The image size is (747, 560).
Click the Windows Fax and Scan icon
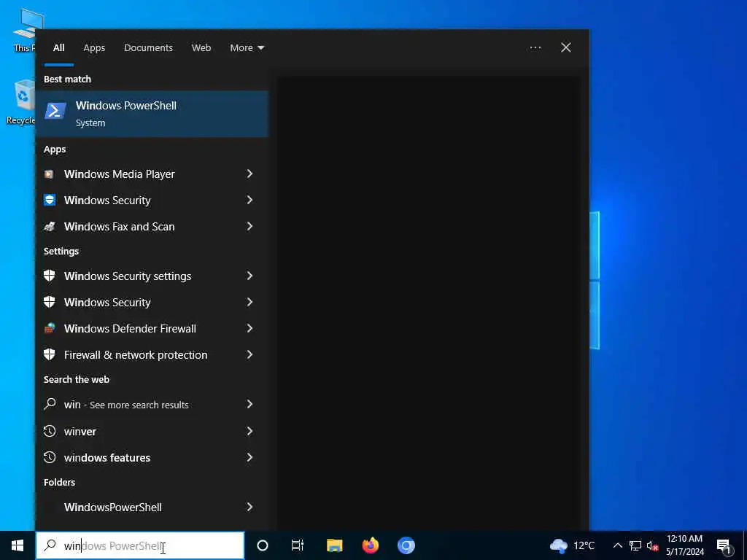pos(50,227)
